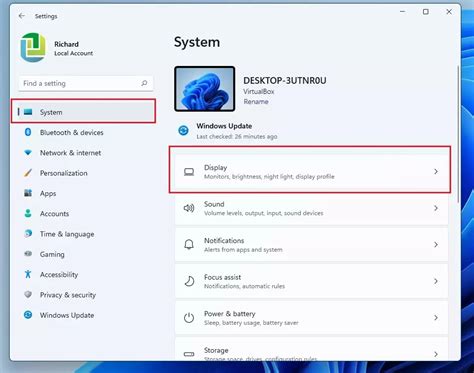Open the Windows Update sync icon at top
Screen dimensions: 474x373
click(x=183, y=130)
